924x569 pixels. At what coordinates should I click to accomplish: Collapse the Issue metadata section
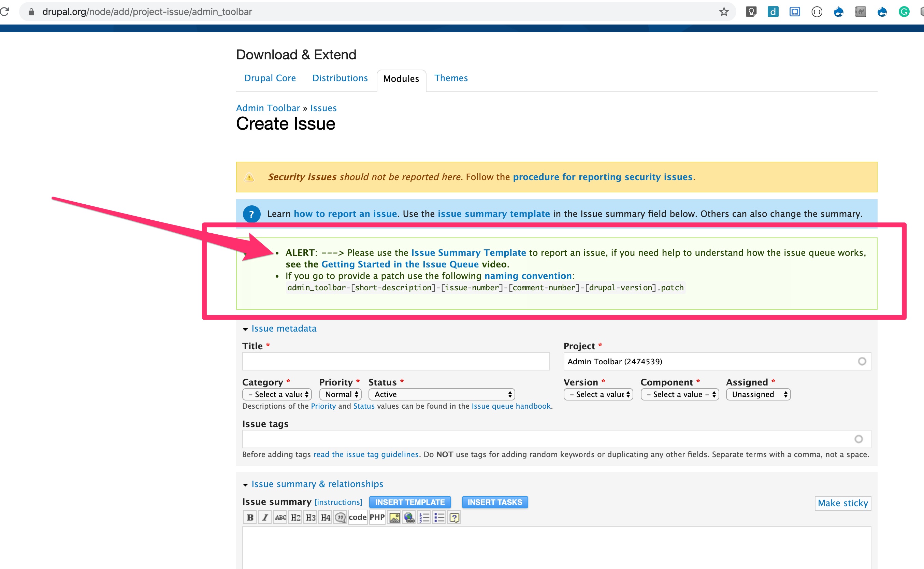284,329
